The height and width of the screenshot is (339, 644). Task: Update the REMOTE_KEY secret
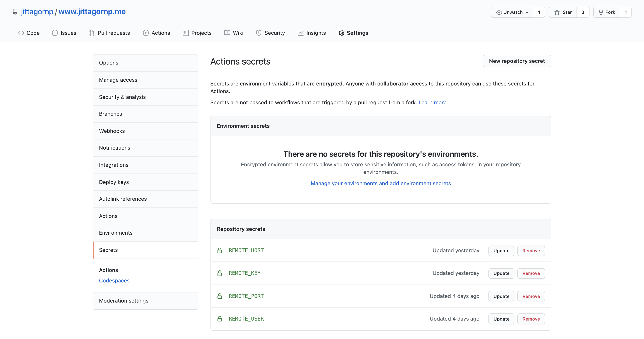501,273
